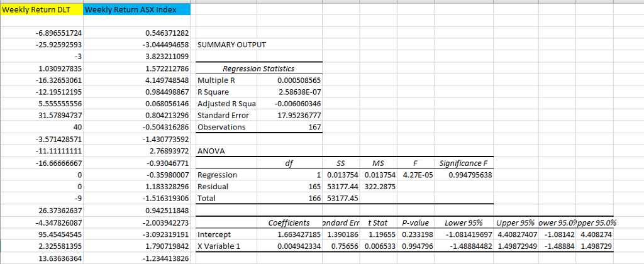This screenshot has width=644, height=264.
Task: Select the ASX return 0.546371282
Action: [167, 33]
